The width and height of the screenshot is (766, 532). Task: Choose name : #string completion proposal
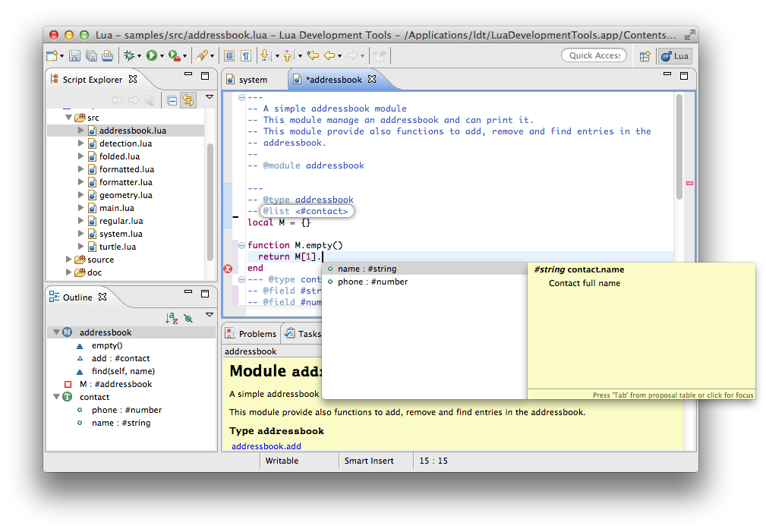point(424,269)
